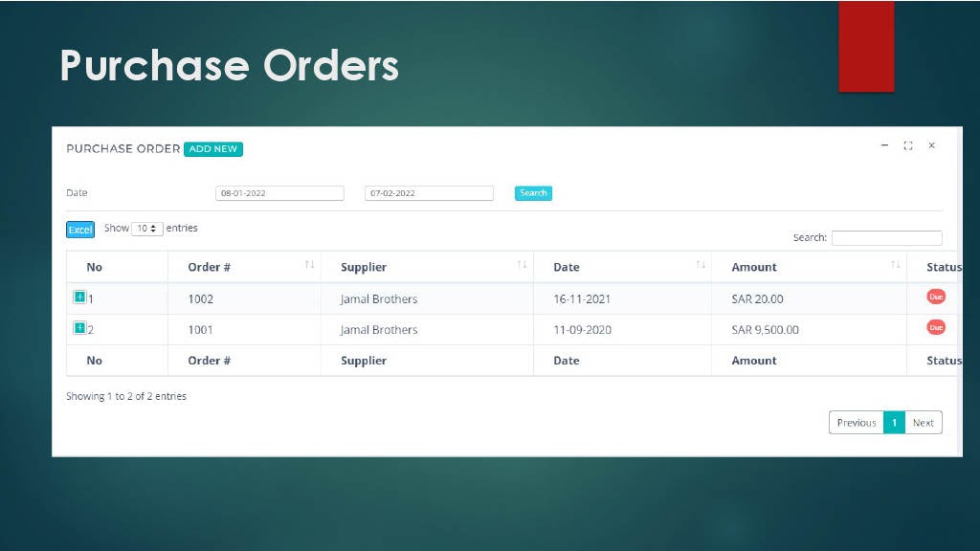
Task: Click the Due status badge for order 1001
Action: point(937,327)
